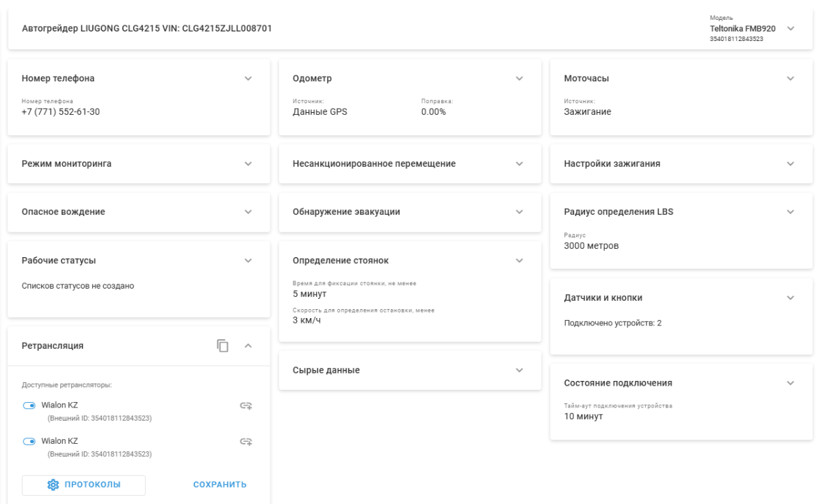This screenshot has width=821, height=504.
Task: Expand the Номер телефона card
Action: [248, 78]
